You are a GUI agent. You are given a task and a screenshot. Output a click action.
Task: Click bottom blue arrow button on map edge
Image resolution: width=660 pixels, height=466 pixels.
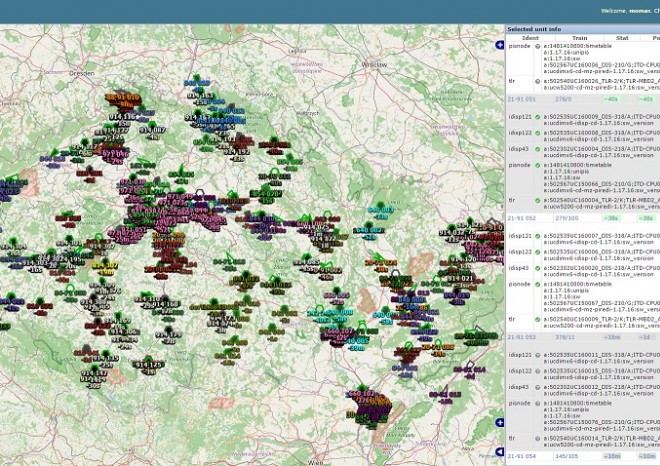(x=500, y=452)
